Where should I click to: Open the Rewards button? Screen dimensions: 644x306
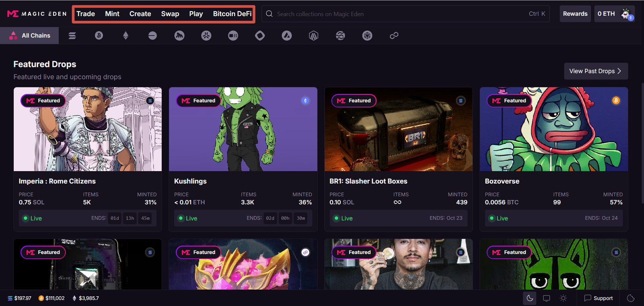(575, 14)
